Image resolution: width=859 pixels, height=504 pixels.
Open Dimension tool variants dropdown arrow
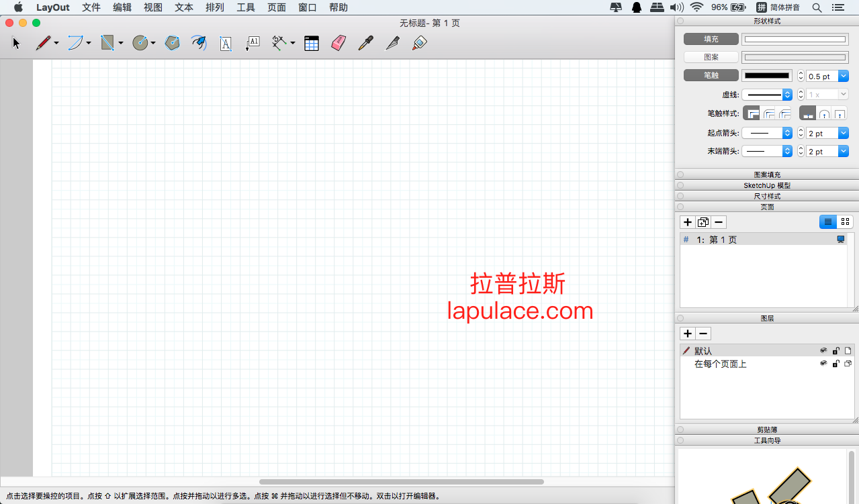293,44
